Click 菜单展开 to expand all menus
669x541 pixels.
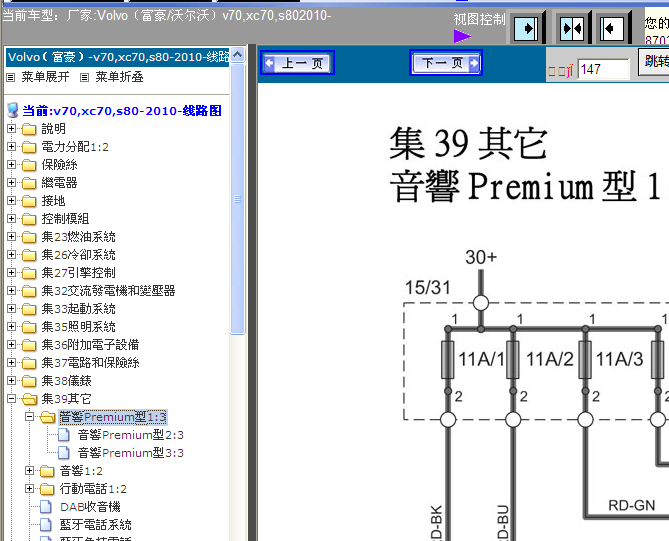[x=45, y=77]
